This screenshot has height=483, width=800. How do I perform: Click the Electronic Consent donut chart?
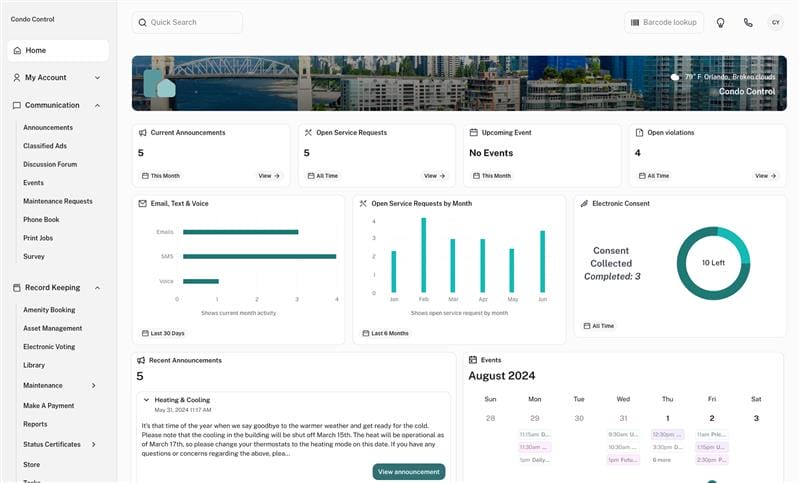[x=712, y=263]
